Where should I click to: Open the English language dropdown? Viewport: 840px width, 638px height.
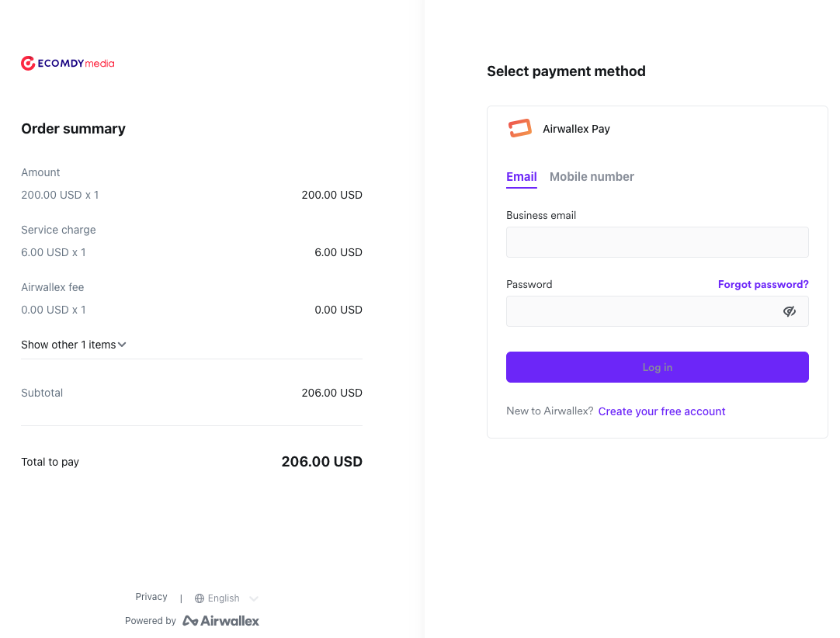224,598
